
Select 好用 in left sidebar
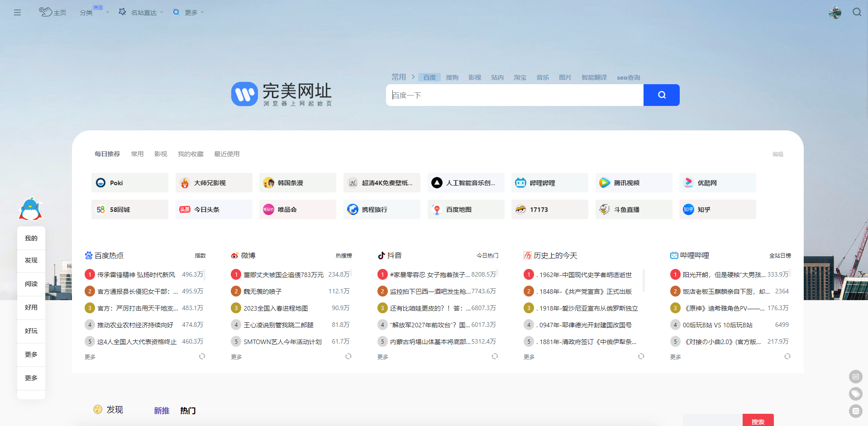(31, 307)
